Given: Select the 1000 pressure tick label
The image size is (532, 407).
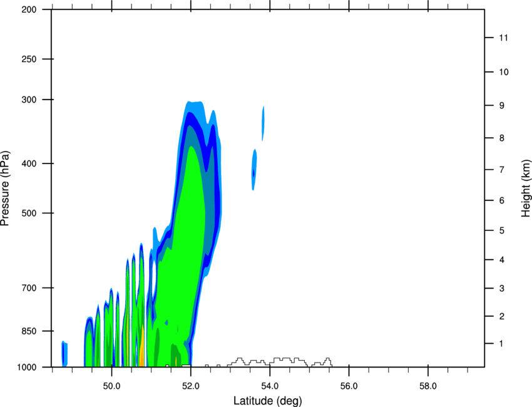Looking at the screenshot, I should [x=27, y=368].
